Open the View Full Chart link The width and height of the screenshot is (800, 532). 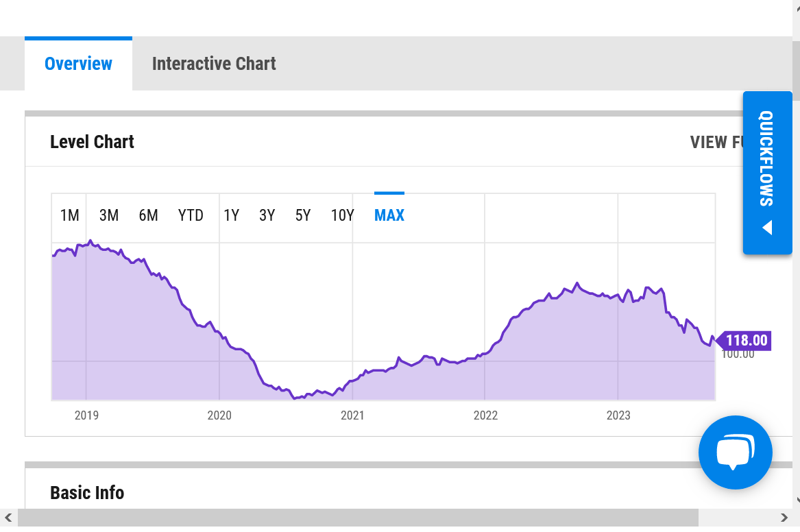716,143
